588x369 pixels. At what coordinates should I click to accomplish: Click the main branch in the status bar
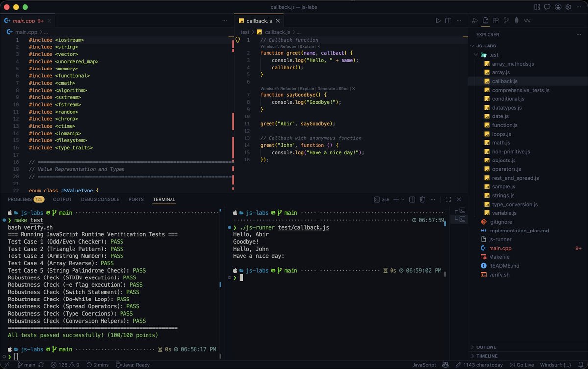25,365
